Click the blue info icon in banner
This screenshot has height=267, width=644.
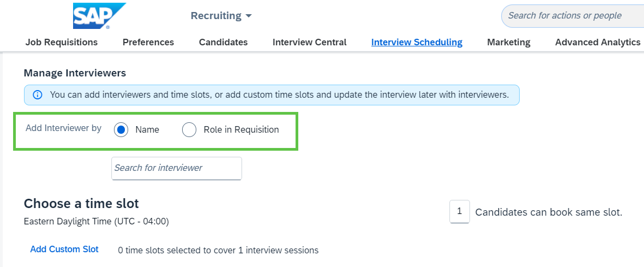tap(38, 95)
